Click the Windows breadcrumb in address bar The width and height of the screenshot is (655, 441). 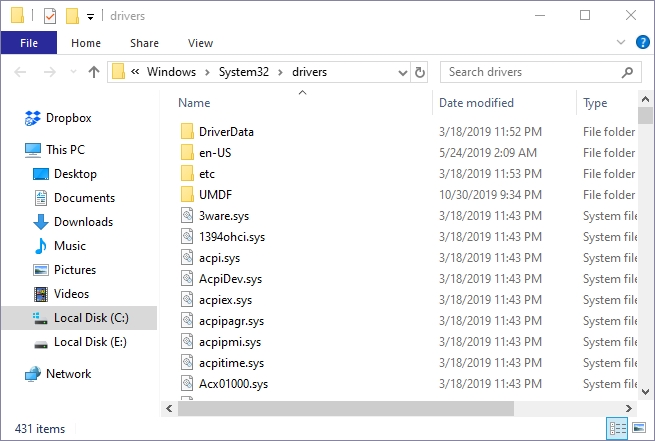click(171, 72)
